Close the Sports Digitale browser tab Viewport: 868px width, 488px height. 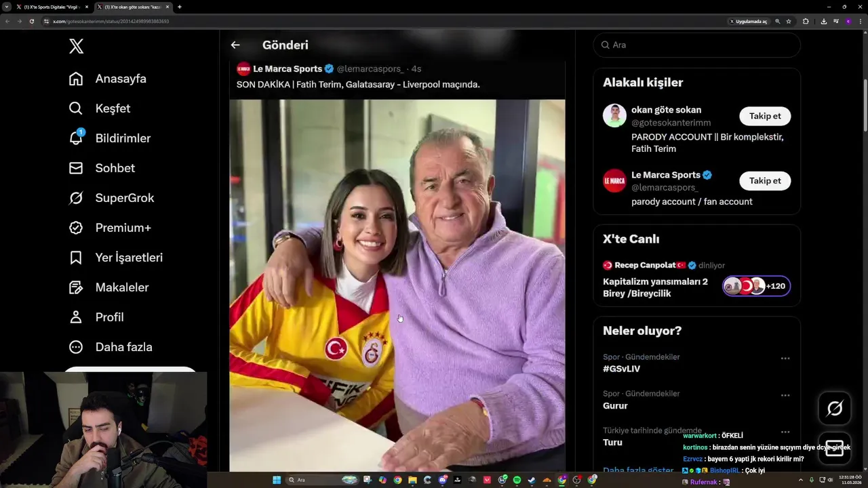(86, 7)
